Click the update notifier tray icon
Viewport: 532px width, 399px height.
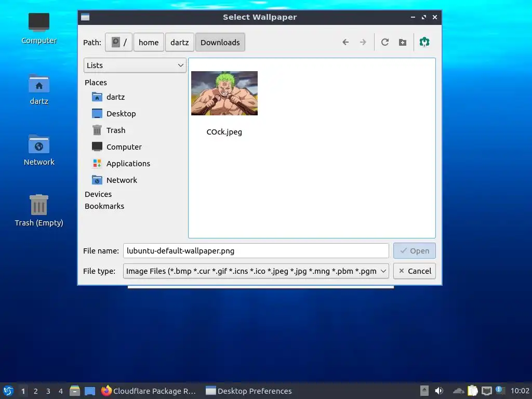(500, 390)
